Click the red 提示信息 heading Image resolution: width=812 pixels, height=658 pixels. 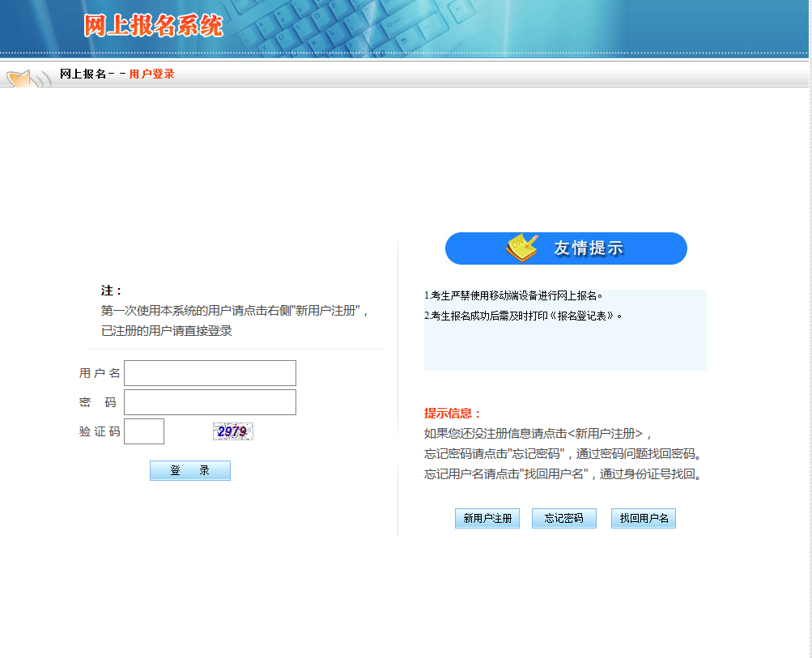coord(453,414)
